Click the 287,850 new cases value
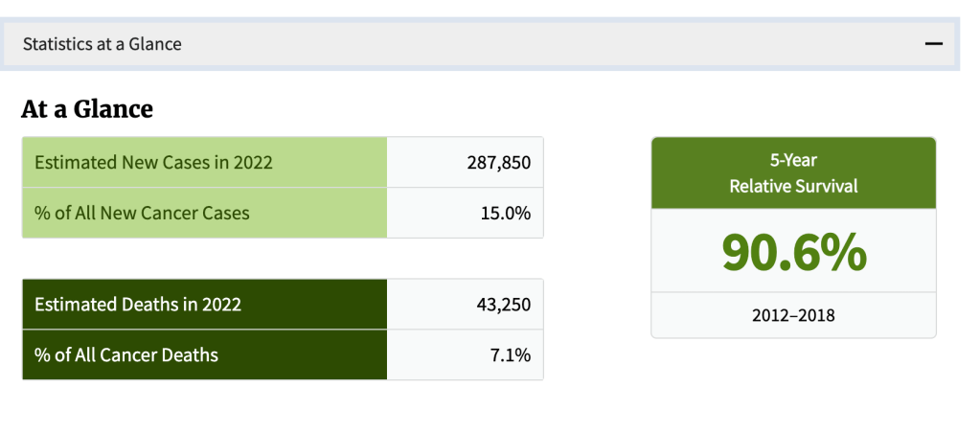This screenshot has width=980, height=433. 498,163
